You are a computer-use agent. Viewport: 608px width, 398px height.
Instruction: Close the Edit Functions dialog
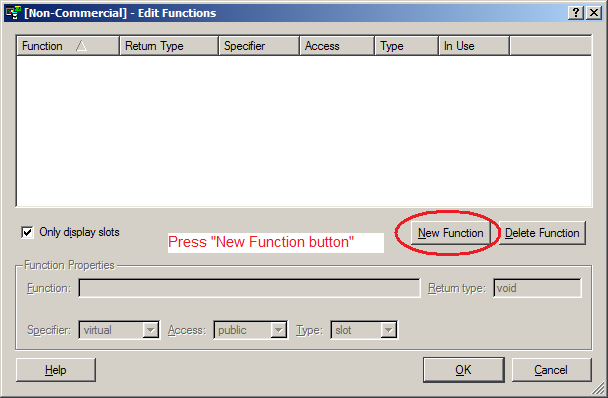594,13
